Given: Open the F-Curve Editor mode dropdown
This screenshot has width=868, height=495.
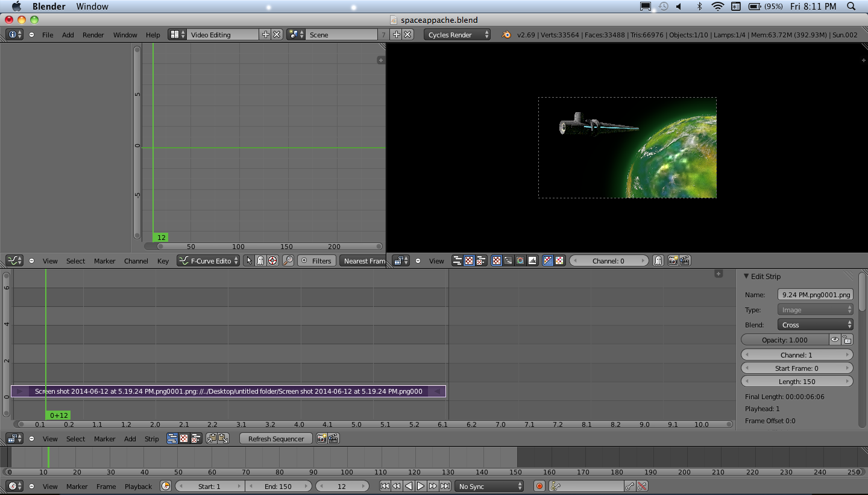Looking at the screenshot, I should click(x=208, y=261).
